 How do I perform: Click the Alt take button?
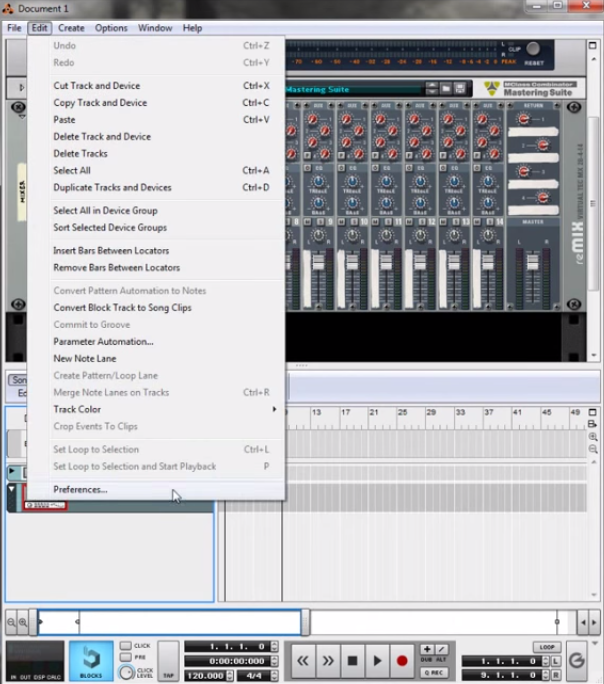tap(441, 649)
